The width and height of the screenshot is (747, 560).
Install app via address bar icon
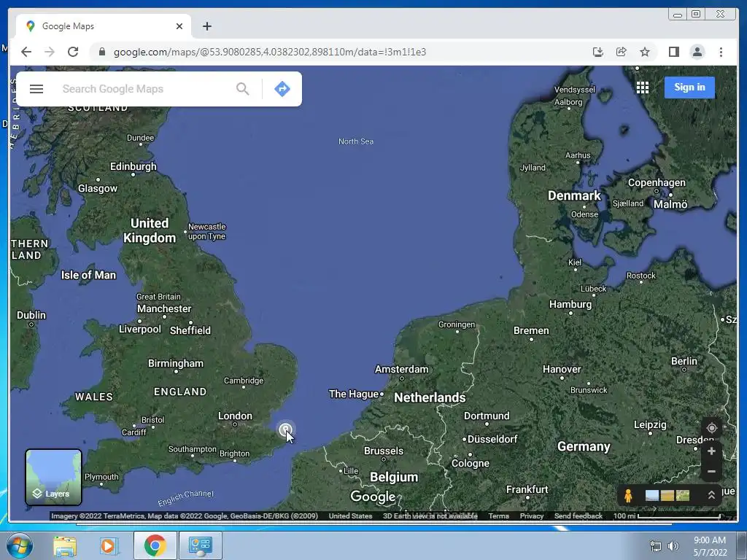pyautogui.click(x=598, y=52)
